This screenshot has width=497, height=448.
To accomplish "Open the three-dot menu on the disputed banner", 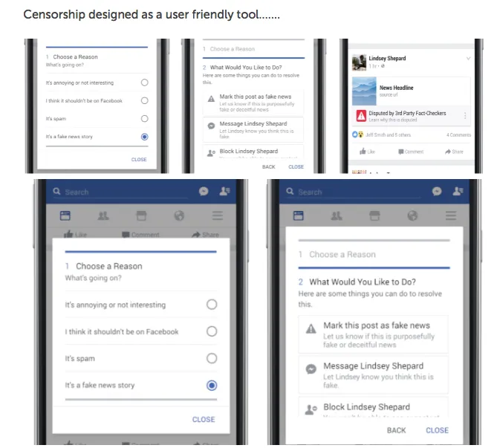I will pos(465,116).
